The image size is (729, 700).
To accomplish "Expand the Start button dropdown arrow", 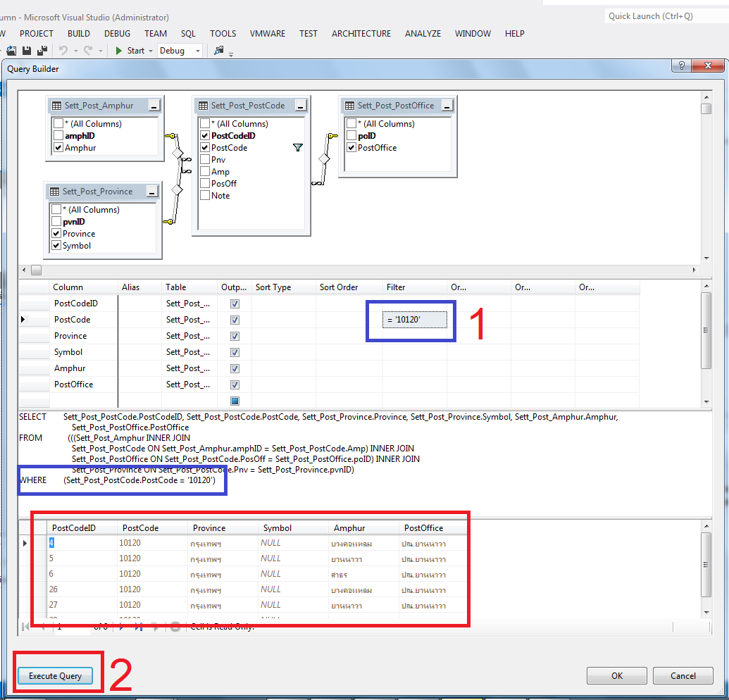I will (150, 51).
